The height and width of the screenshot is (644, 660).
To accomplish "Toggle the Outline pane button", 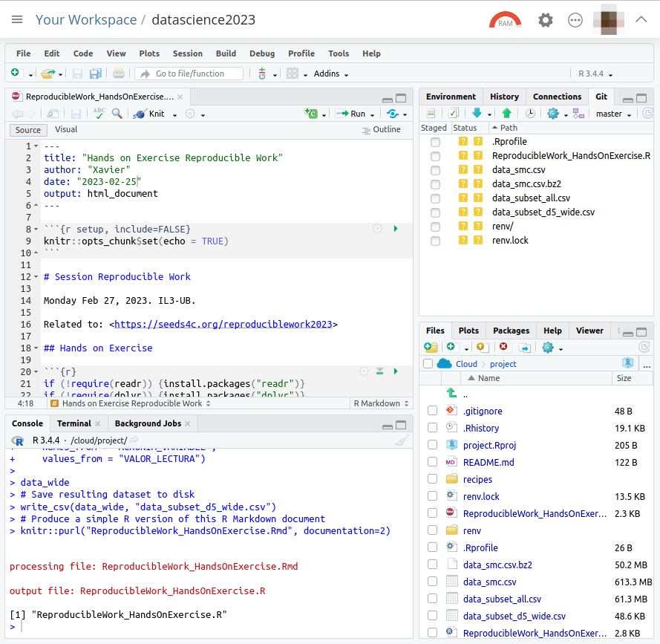I will tap(382, 129).
